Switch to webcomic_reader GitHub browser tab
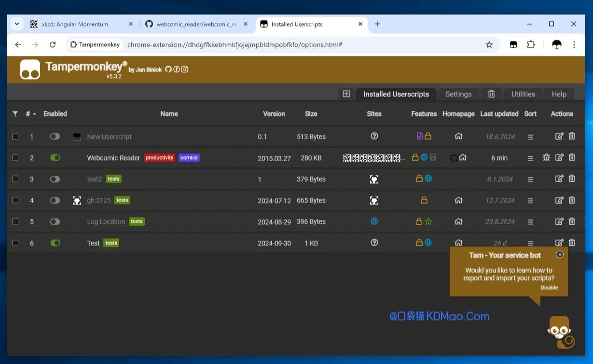593x364 pixels. (x=196, y=24)
